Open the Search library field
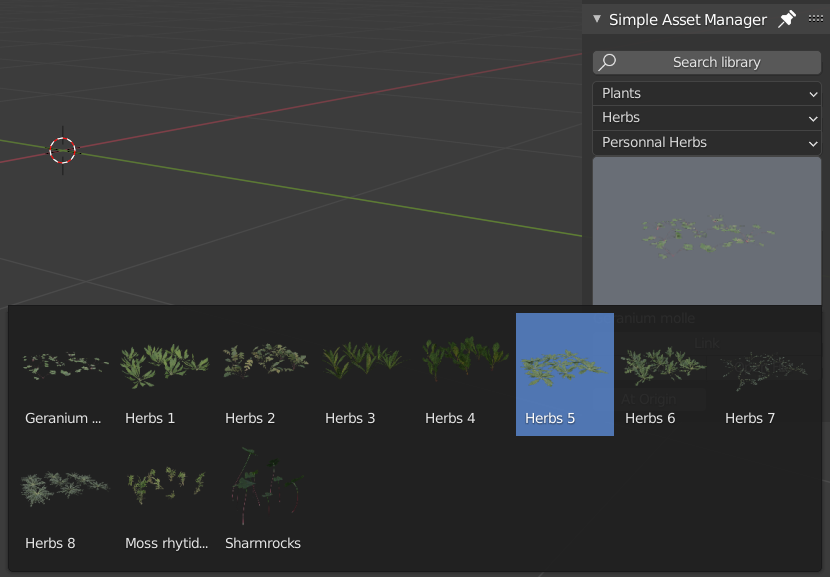The image size is (830, 577). 707,62
